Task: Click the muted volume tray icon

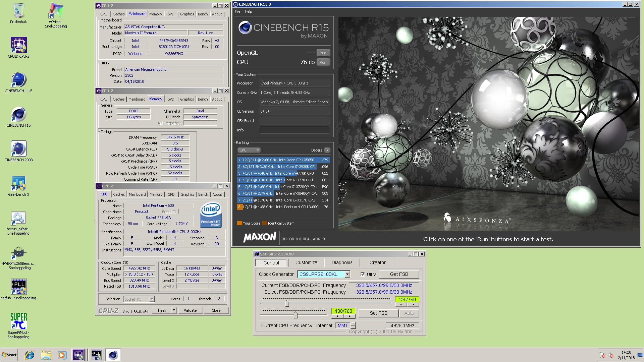Action: point(611,355)
